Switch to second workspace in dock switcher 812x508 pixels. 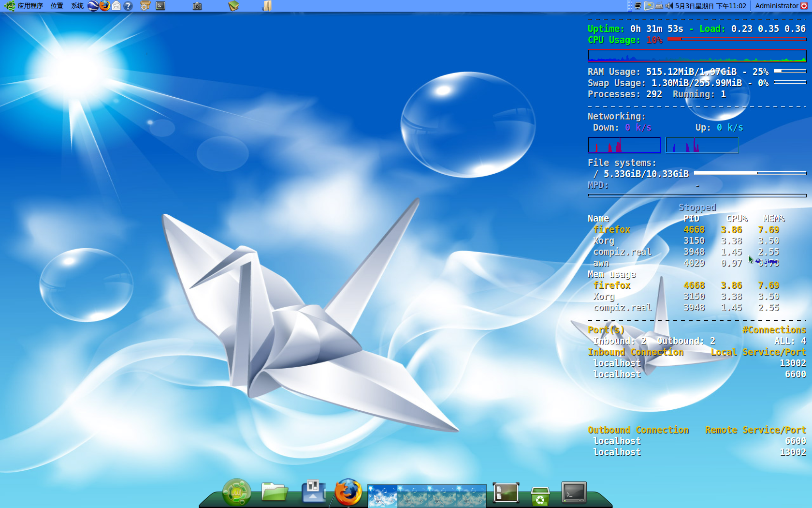pos(412,496)
